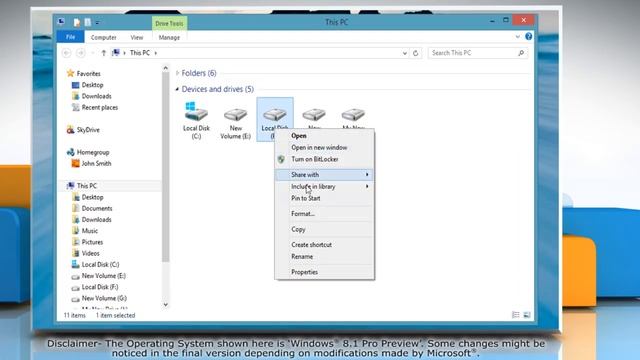
Task: Click the Help question mark icon
Action: [x=529, y=36]
